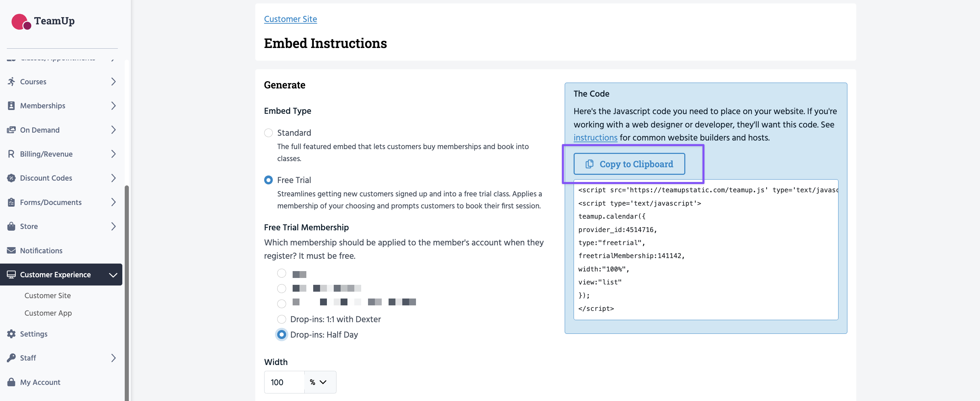The image size is (980, 401).
Task: Click the Store shopping bag icon
Action: pyautogui.click(x=11, y=226)
